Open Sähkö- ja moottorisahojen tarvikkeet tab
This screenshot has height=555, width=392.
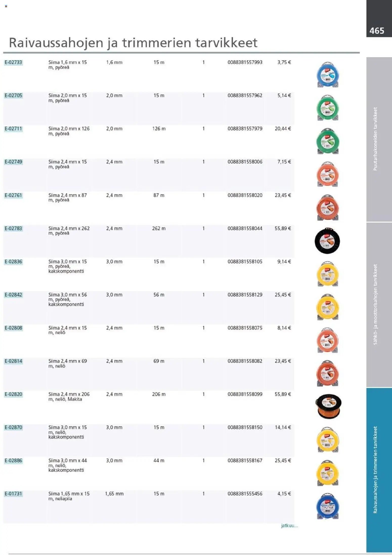[x=379, y=304]
